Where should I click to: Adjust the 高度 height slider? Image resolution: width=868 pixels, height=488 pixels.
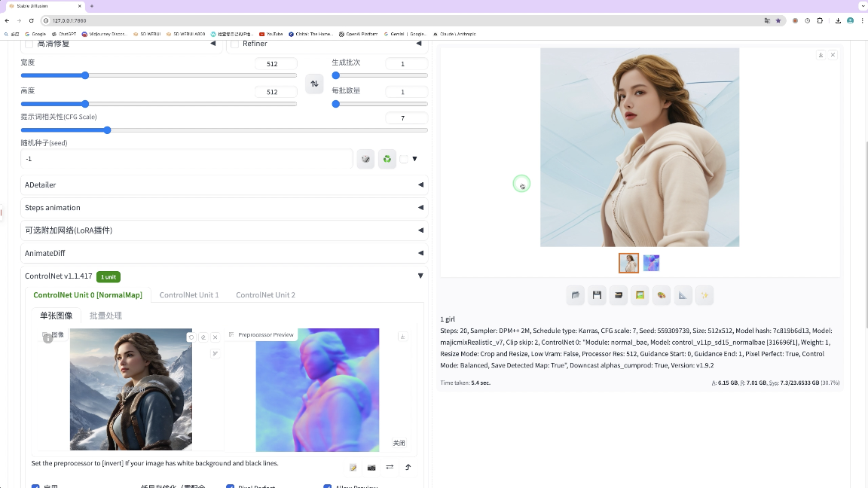159,104
